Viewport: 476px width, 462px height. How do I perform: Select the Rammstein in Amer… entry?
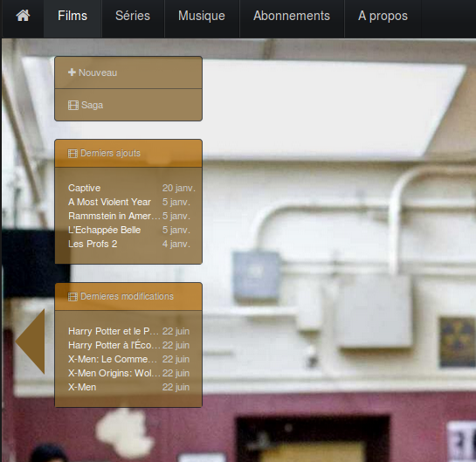coord(114,216)
